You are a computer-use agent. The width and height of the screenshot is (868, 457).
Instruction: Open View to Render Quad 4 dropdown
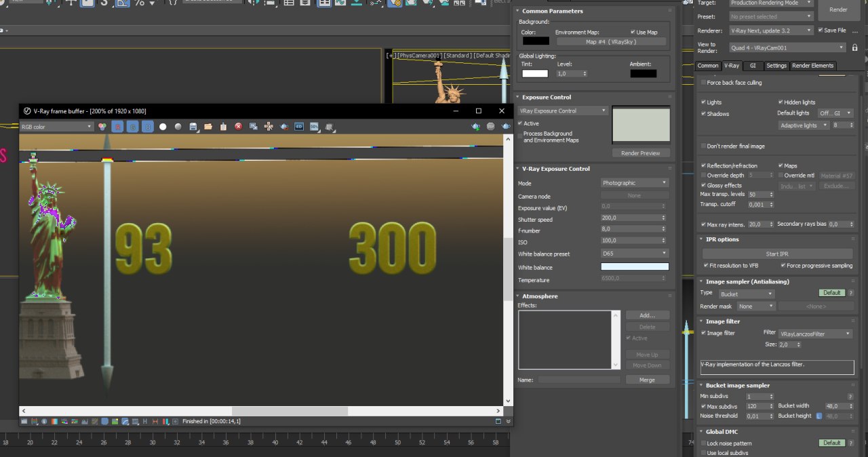pyautogui.click(x=788, y=47)
